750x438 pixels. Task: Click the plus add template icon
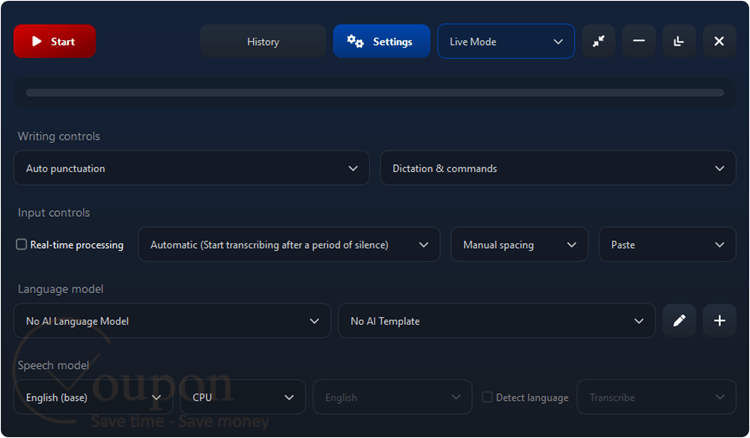(x=719, y=321)
